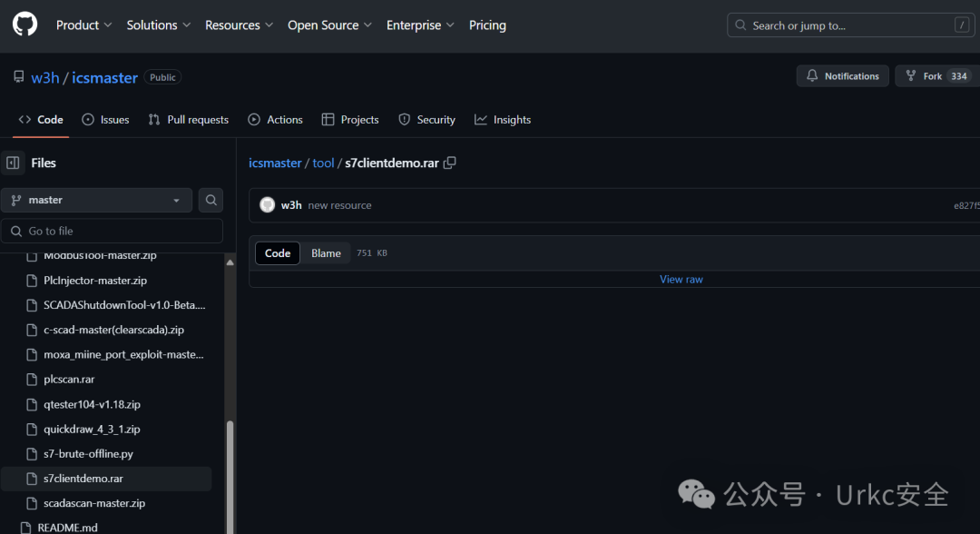This screenshot has width=980, height=534.
Task: Expand the Open Source menu
Action: click(x=329, y=25)
